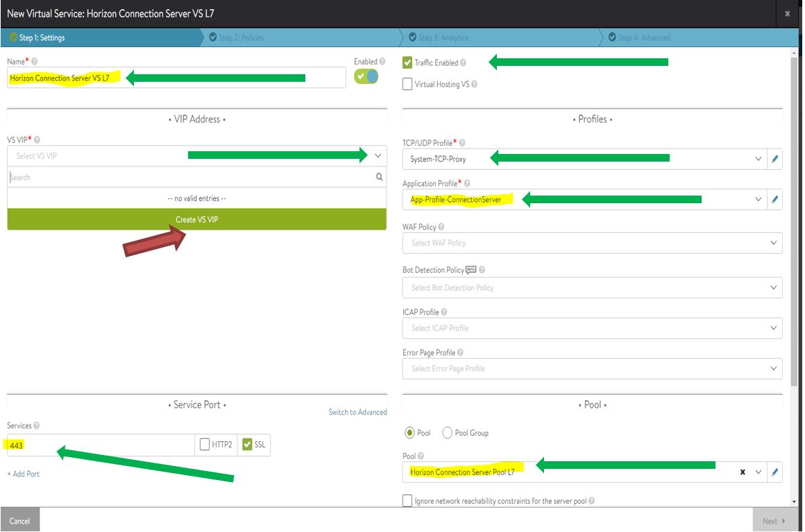Switch to Step 3: Analytics tab
The image size is (805, 532).
(502, 38)
